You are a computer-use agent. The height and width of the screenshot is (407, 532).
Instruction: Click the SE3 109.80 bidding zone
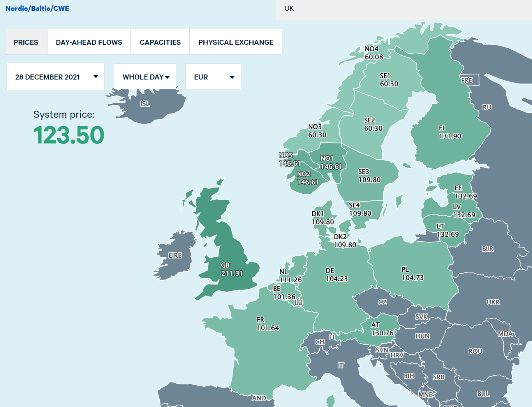click(369, 176)
